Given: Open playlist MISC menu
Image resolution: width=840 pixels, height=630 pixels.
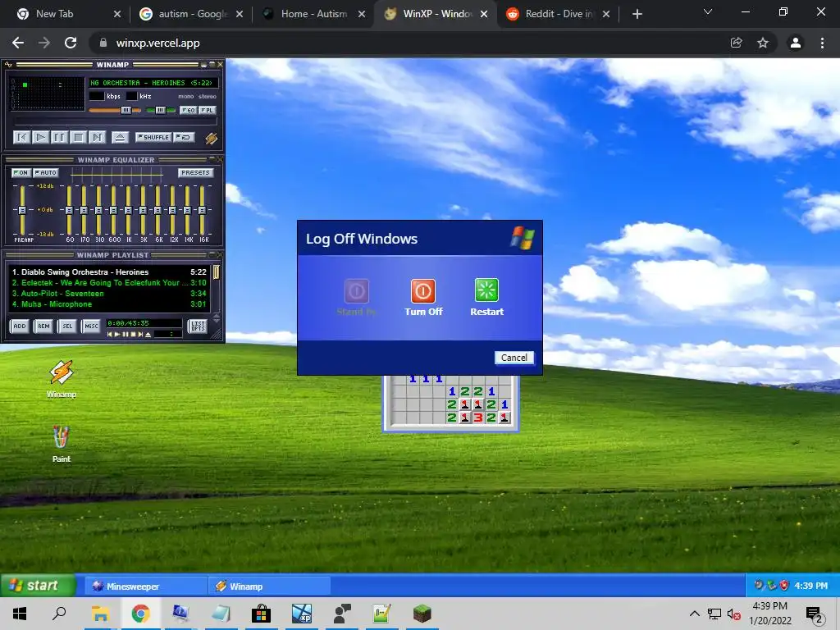Looking at the screenshot, I should click(91, 326).
